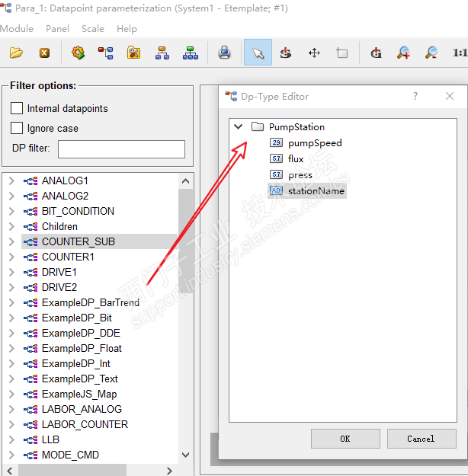Select the arrow pointer tool
The image size is (468, 476).
[258, 53]
